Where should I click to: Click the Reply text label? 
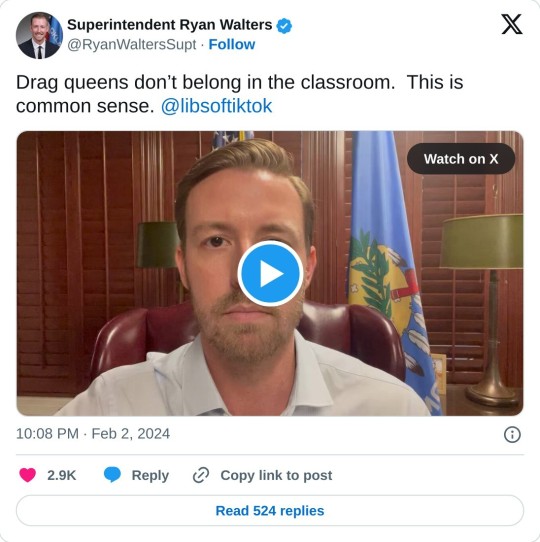[x=150, y=475]
